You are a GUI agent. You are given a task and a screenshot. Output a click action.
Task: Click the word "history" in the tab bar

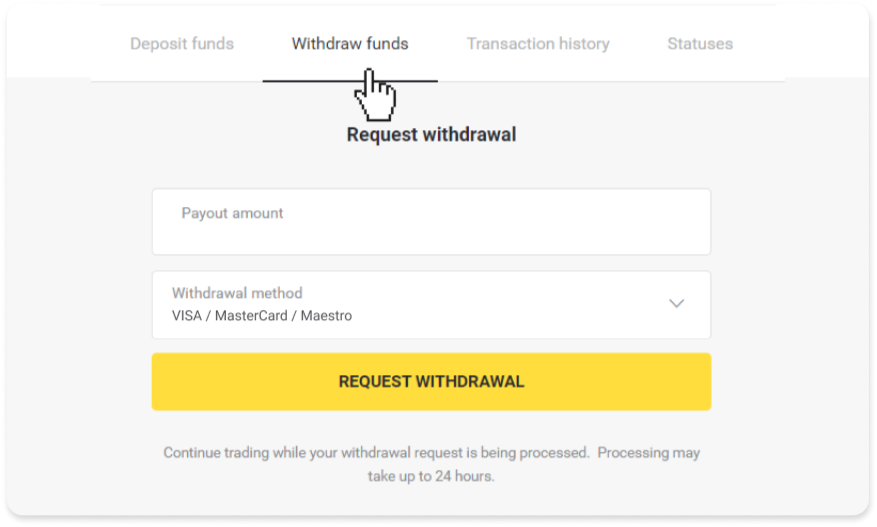coord(582,44)
